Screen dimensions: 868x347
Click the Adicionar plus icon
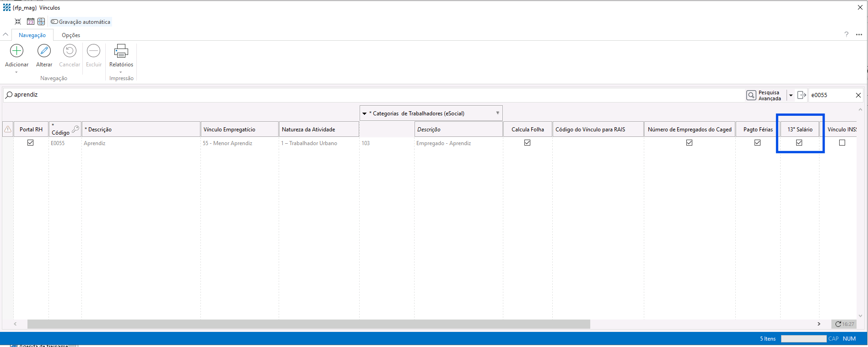click(17, 51)
